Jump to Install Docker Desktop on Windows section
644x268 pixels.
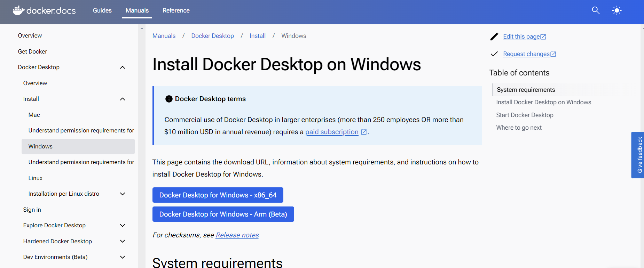point(543,102)
